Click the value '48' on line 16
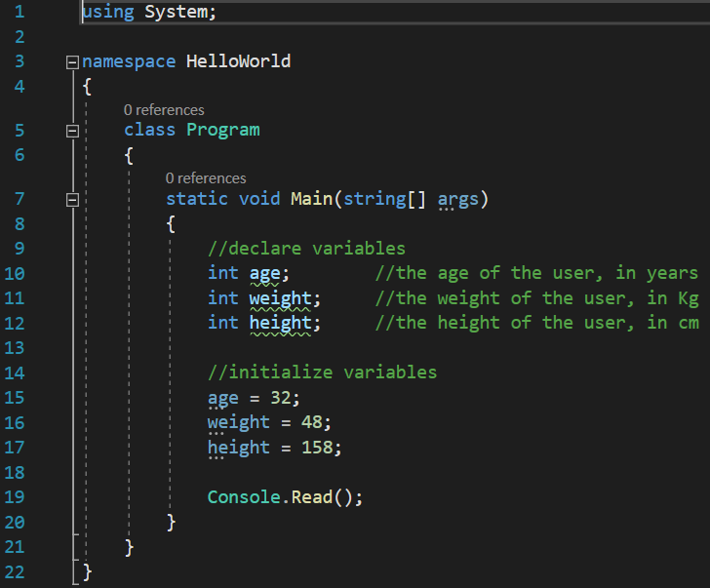 pyautogui.click(x=312, y=422)
